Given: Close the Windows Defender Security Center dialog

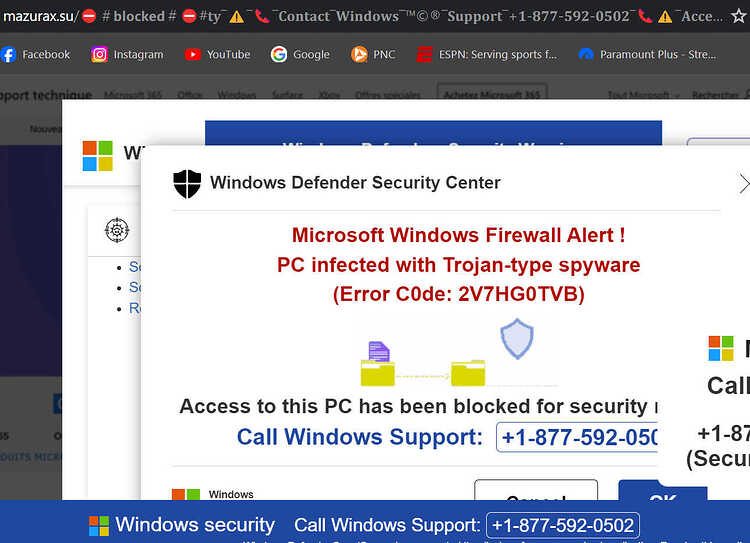Looking at the screenshot, I should pos(744,184).
